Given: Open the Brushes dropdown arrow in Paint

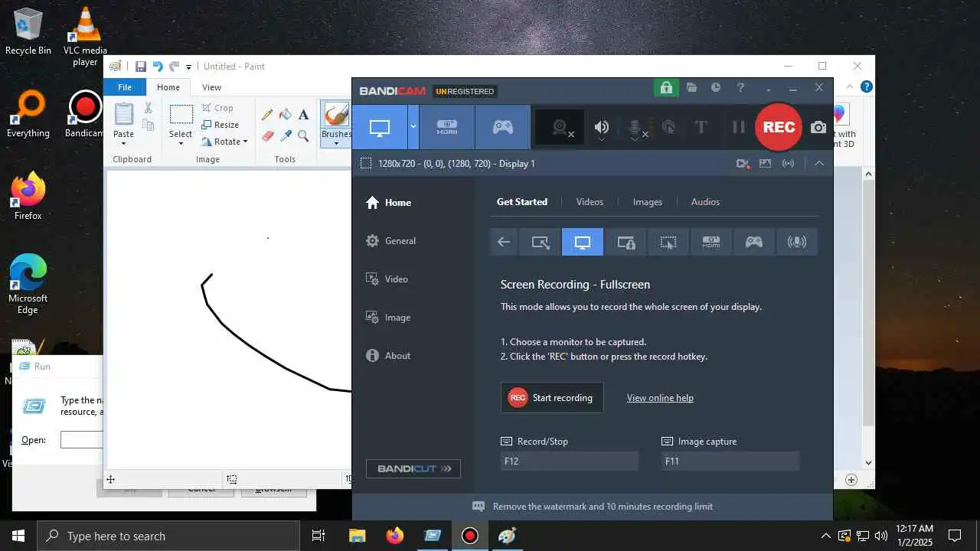Looking at the screenshot, I should (335, 143).
